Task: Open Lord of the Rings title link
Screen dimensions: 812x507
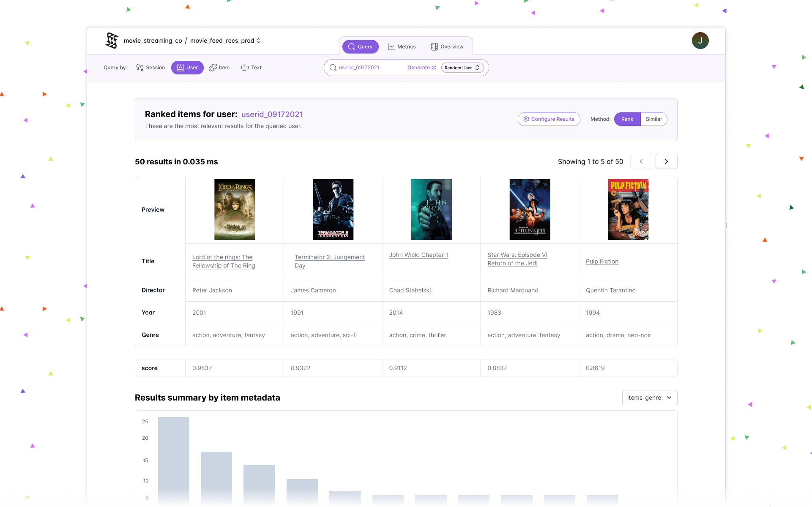Action: [224, 261]
